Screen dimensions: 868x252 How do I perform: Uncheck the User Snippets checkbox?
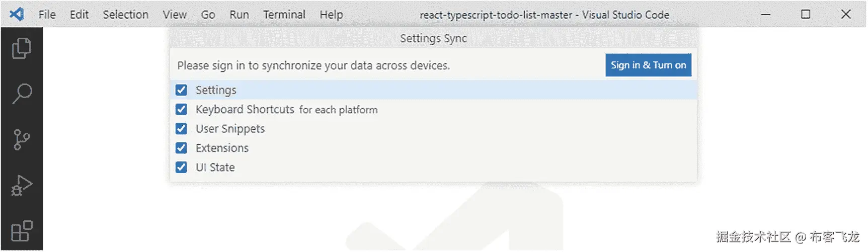pyautogui.click(x=181, y=129)
